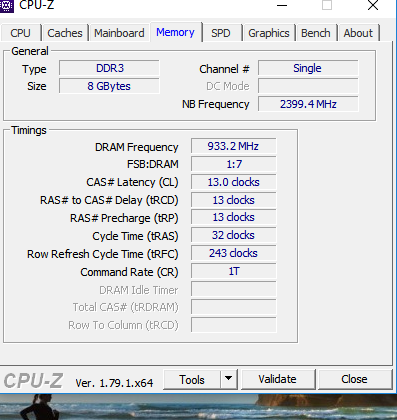This screenshot has width=397, height=420.
Task: Click the DRAM Frequency value field
Action: (233, 146)
